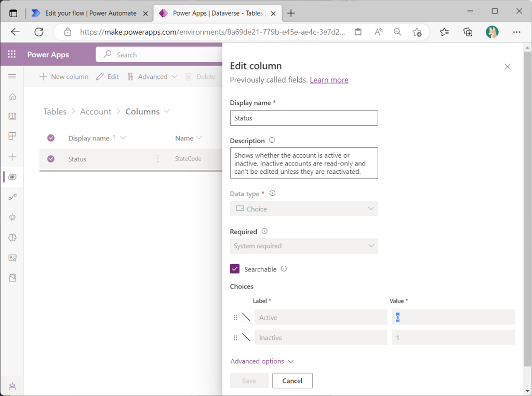Go to Tables in the breadcrumb
This screenshot has height=396, width=532.
tap(55, 112)
